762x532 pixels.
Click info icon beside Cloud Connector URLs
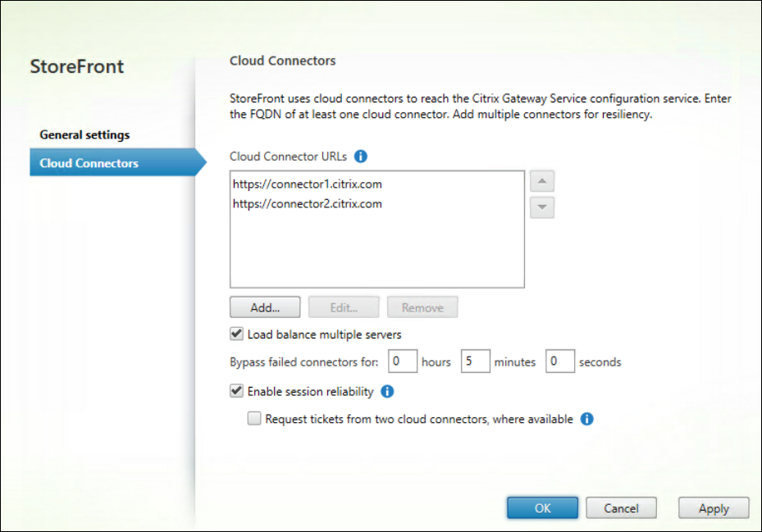point(361,156)
